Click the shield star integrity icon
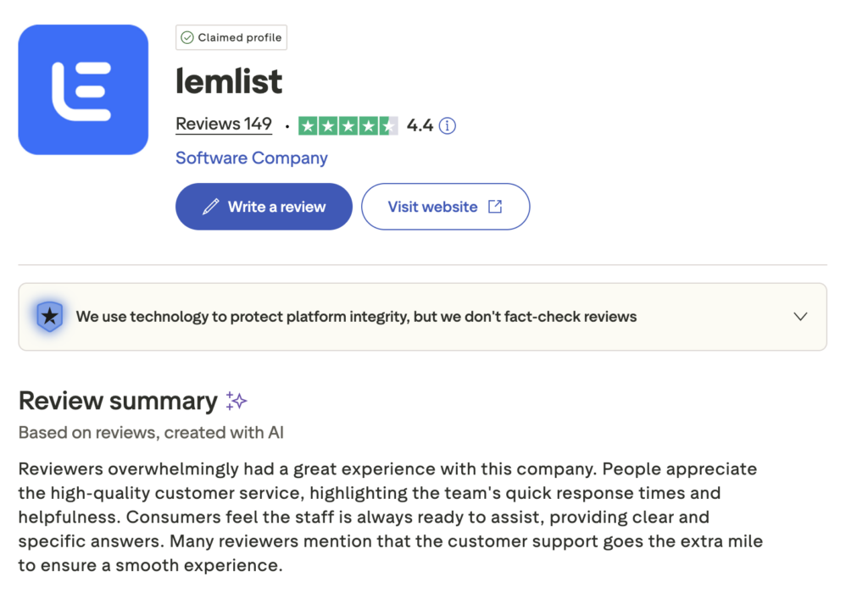The image size is (868, 593). click(x=50, y=317)
